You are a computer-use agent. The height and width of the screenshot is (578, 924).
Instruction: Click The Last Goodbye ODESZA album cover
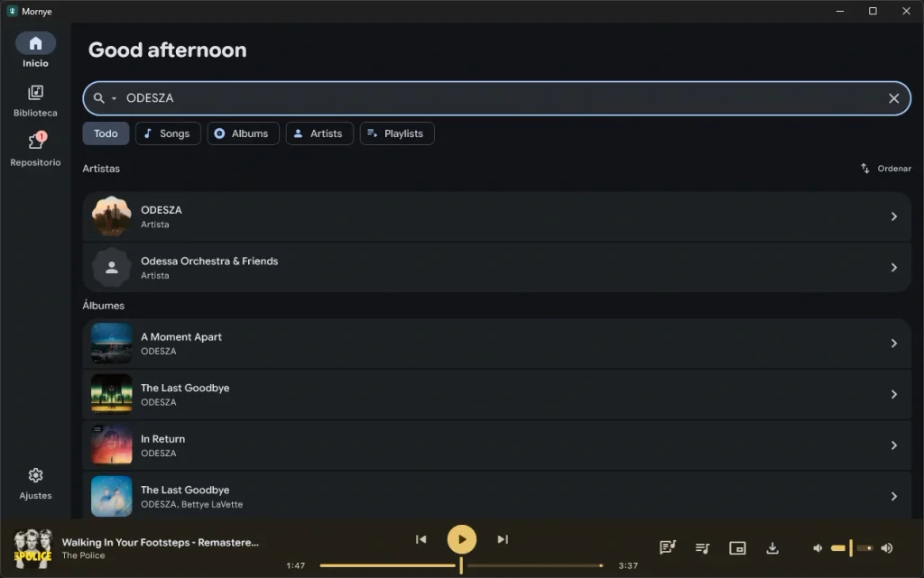(x=111, y=394)
